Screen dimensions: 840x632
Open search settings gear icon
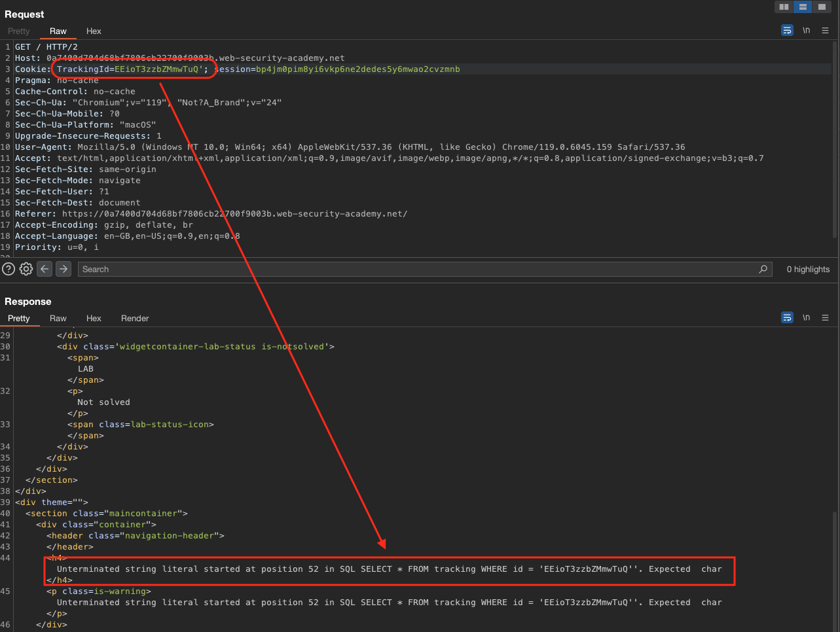(x=26, y=269)
